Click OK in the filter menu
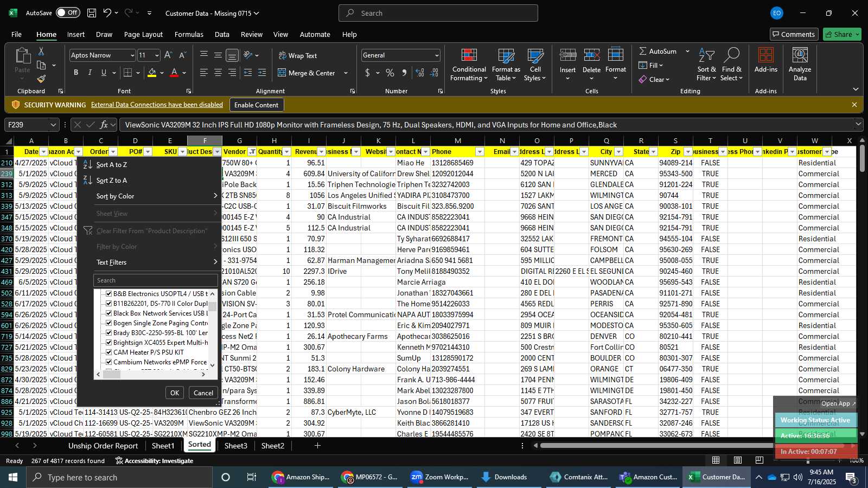Viewport: 868px width, 488px height. [x=175, y=393]
